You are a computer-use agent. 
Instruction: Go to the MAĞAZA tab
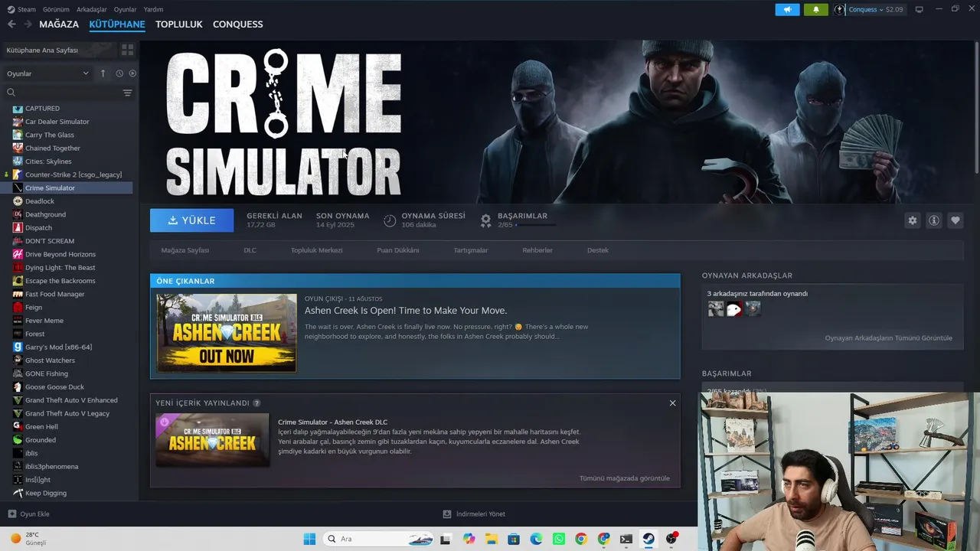59,24
